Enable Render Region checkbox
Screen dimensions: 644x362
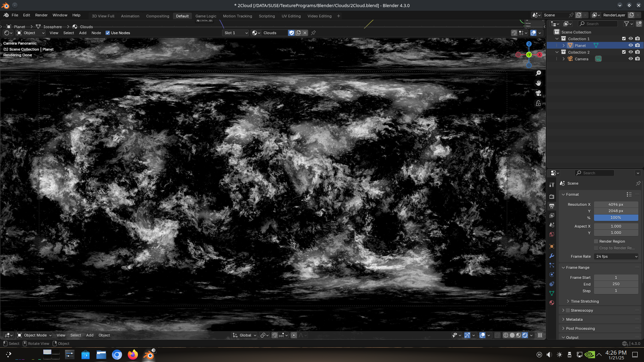596,241
